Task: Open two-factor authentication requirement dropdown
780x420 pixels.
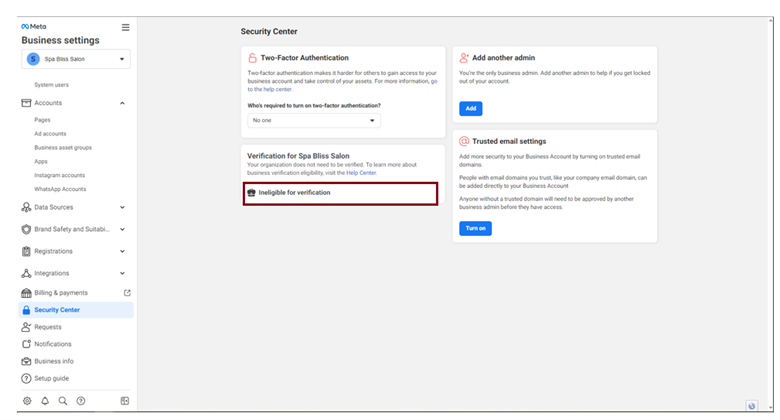Action: tap(314, 120)
